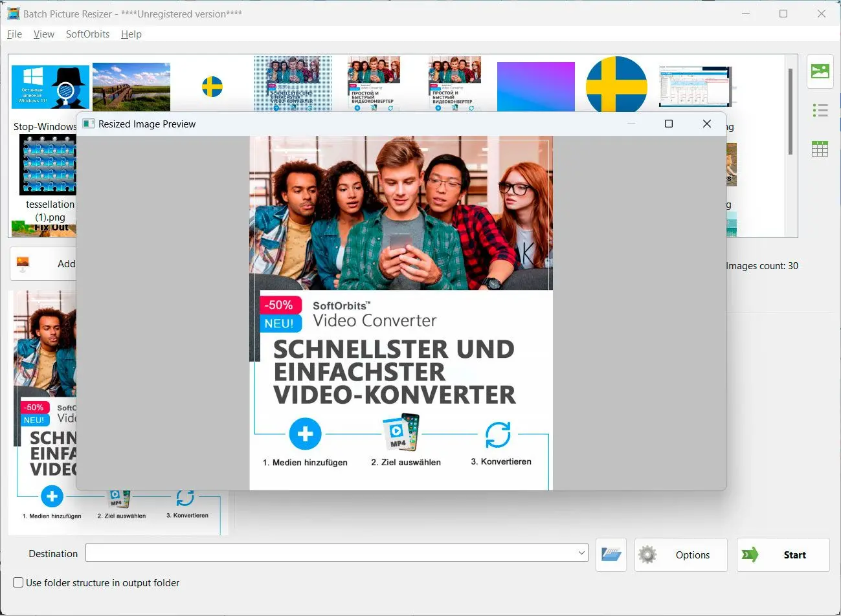Close the Resized Image Preview window
Image resolution: width=841 pixels, height=616 pixels.
(706, 124)
